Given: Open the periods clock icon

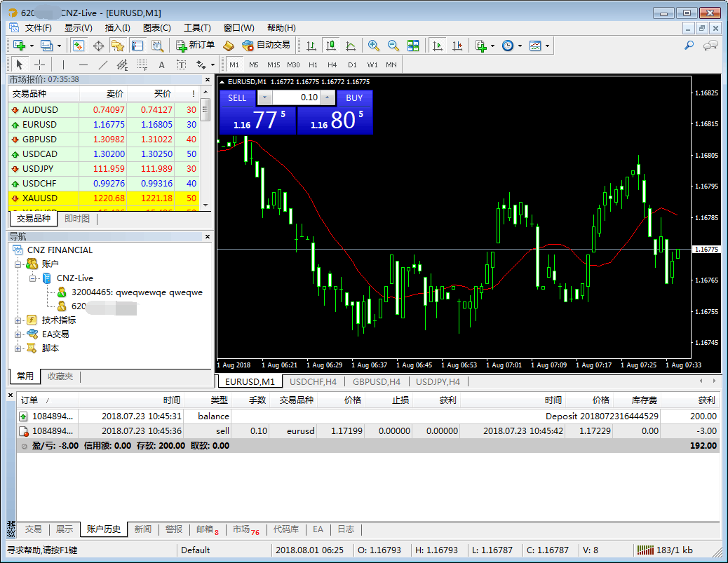Looking at the screenshot, I should click(x=508, y=46).
